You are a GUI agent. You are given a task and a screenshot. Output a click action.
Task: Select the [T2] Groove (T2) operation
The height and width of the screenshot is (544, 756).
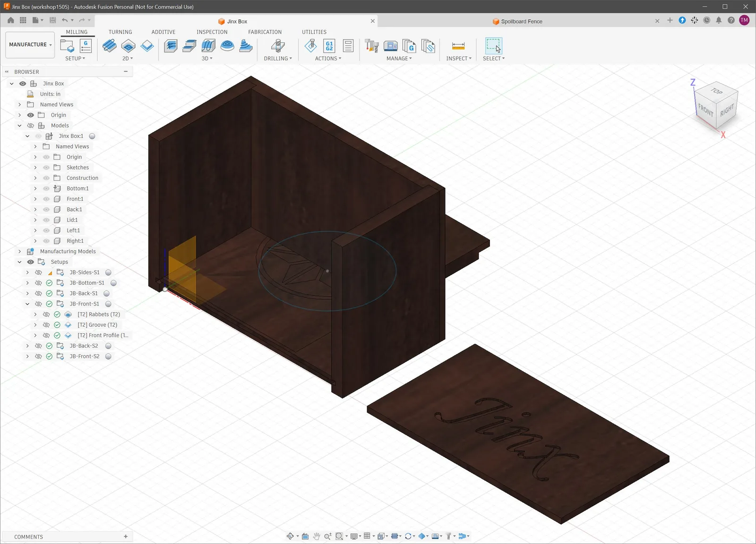[97, 325]
